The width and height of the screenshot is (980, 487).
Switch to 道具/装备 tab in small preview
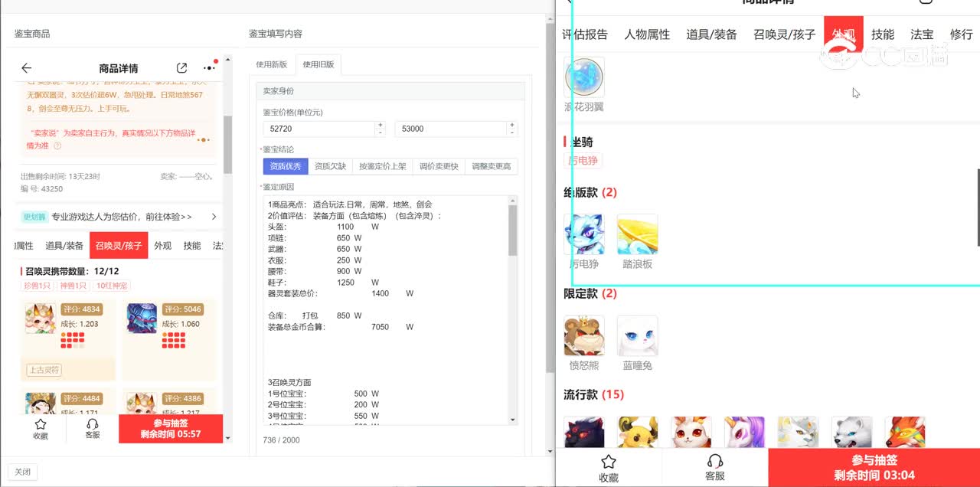pyautogui.click(x=64, y=246)
